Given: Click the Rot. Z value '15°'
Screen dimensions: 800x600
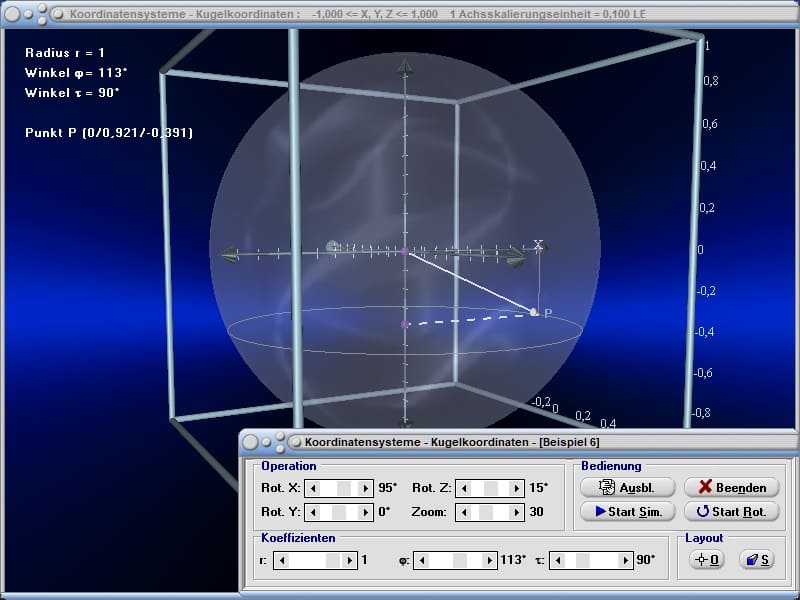Looking at the screenshot, I should point(539,488).
